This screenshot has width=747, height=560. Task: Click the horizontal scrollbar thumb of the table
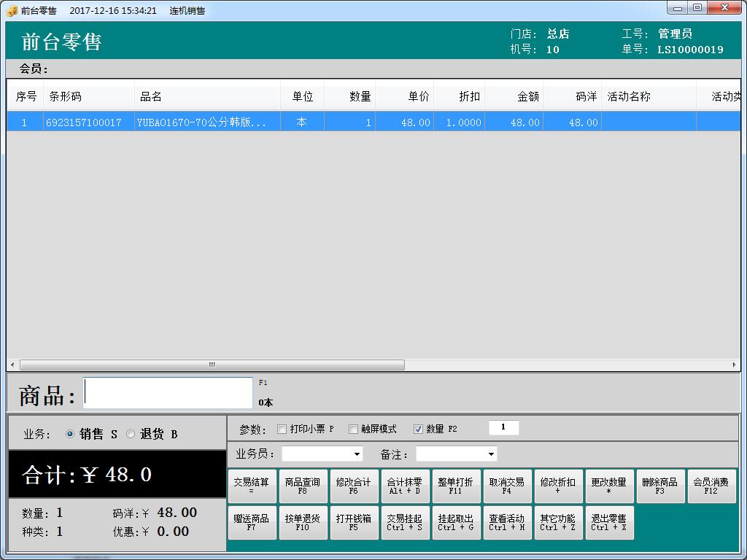point(212,365)
